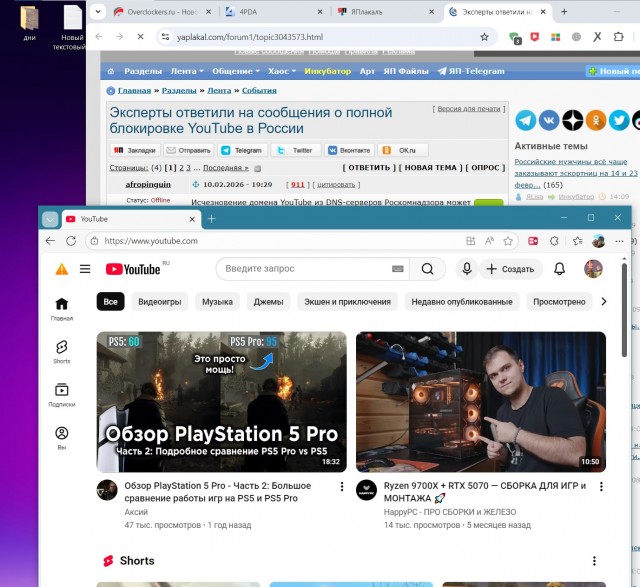Start voice search with the microphone icon
This screenshot has height=587, width=640.
point(467,269)
